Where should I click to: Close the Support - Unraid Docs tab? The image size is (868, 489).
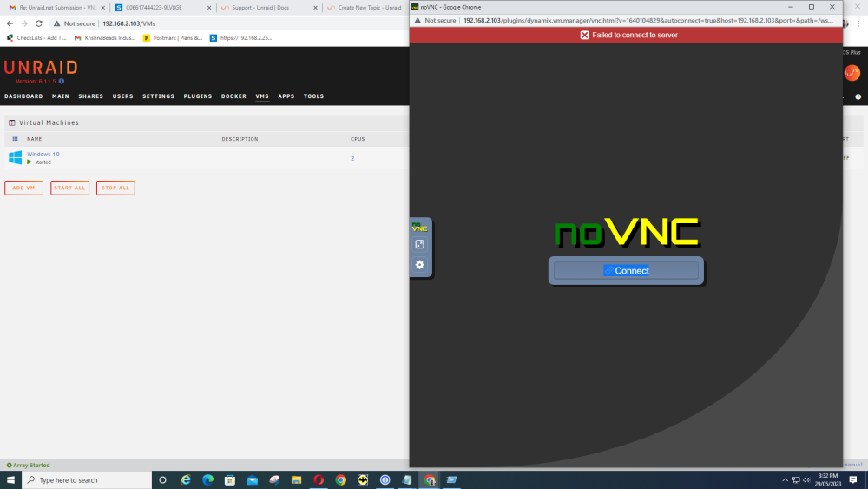tap(316, 8)
